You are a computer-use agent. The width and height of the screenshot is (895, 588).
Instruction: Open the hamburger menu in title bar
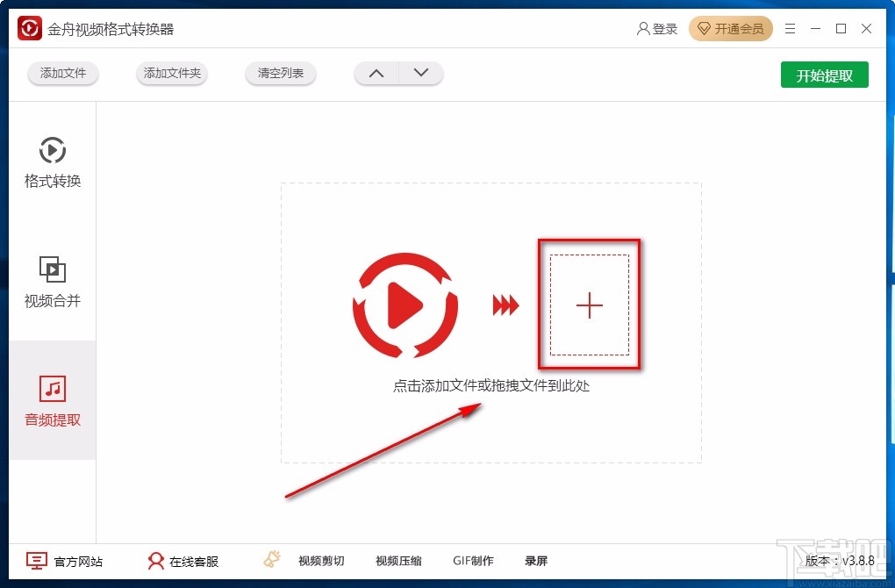click(789, 27)
